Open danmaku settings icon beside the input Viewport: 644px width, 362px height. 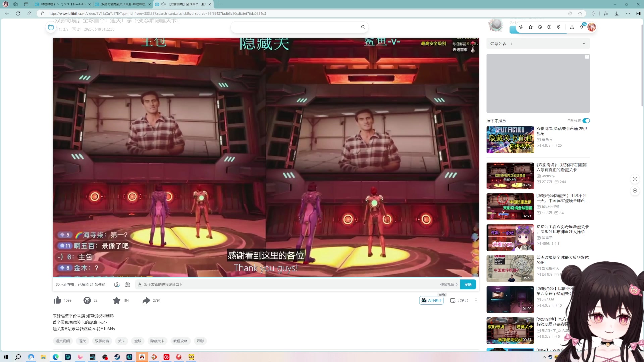(x=127, y=284)
